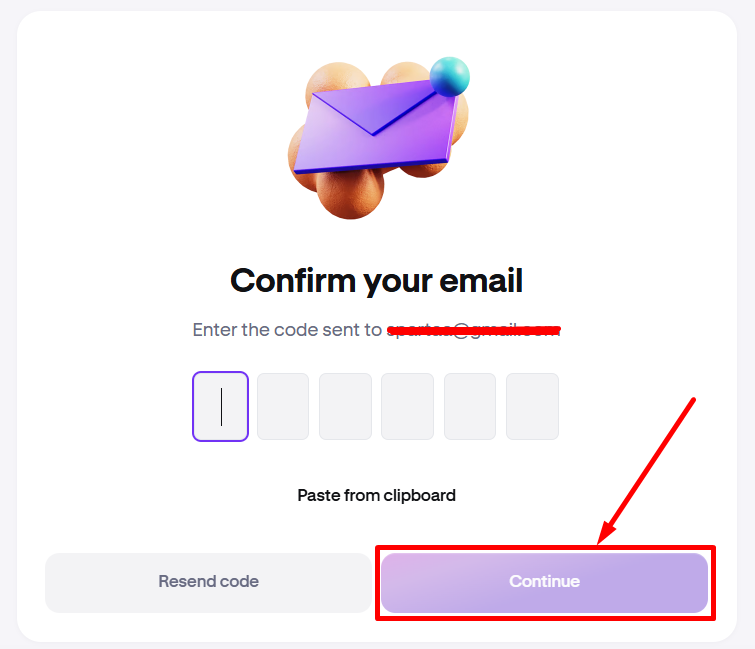Viewport: 755px width, 649px height.
Task: Click the large orange sphere below the envelope
Action: click(x=350, y=190)
